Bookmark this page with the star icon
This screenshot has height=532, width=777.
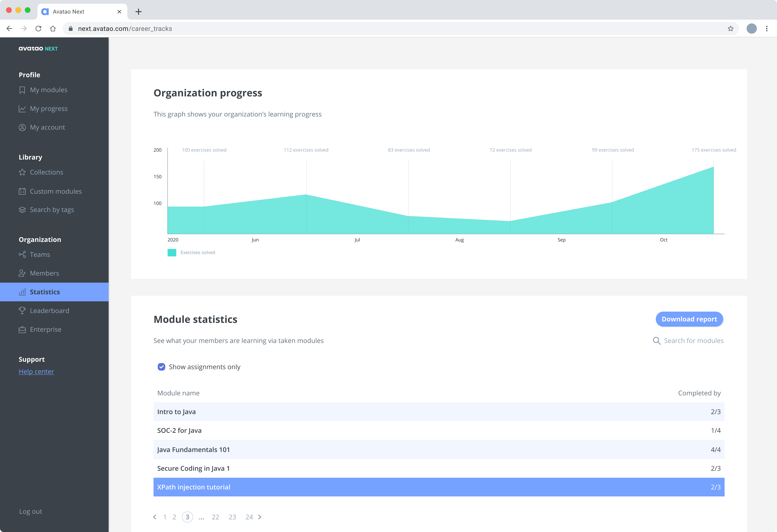click(x=731, y=29)
